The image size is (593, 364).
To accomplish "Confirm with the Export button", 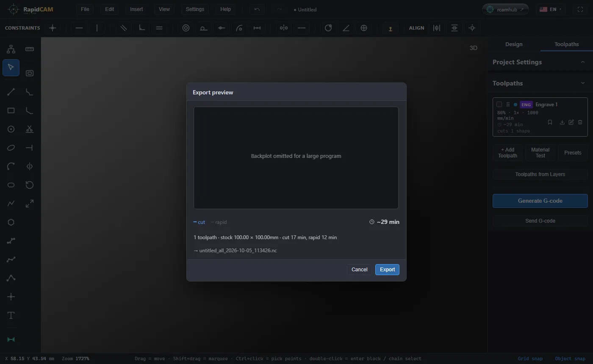I will pos(387,270).
